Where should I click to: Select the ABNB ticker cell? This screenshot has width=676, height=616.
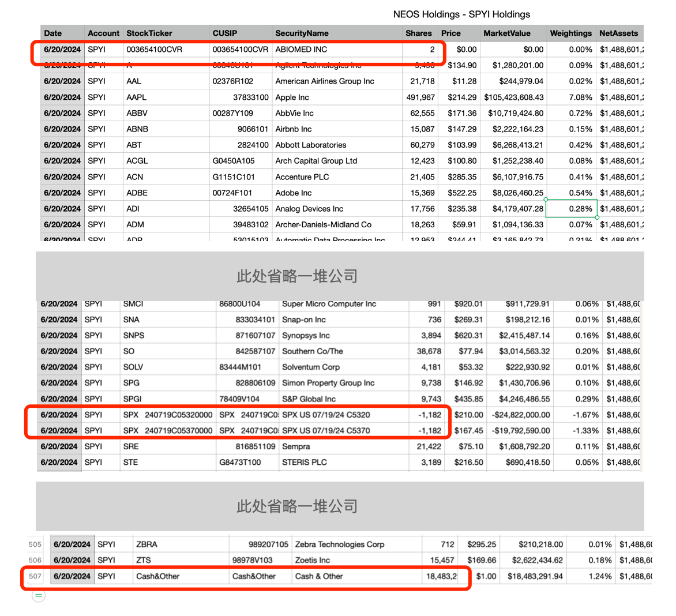[166, 129]
